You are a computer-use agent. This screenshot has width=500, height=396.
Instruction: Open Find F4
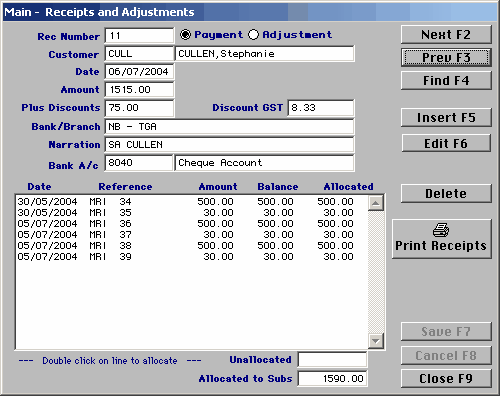coord(446,81)
